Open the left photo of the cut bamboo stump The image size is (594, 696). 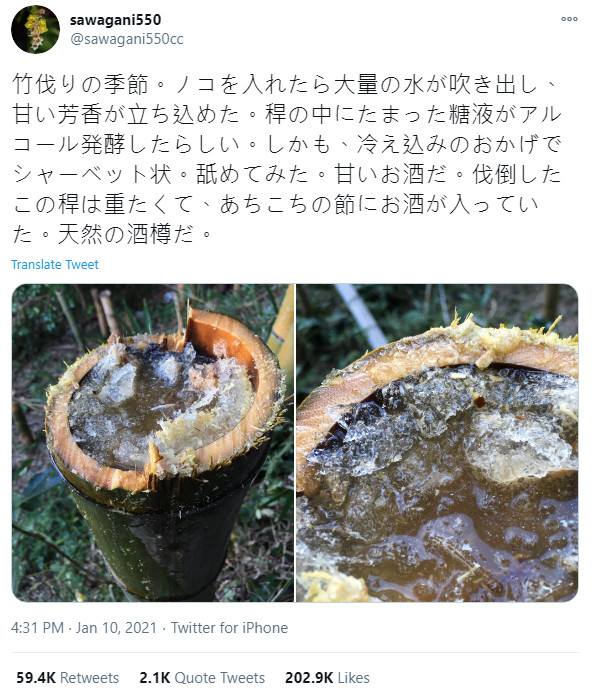click(x=153, y=443)
